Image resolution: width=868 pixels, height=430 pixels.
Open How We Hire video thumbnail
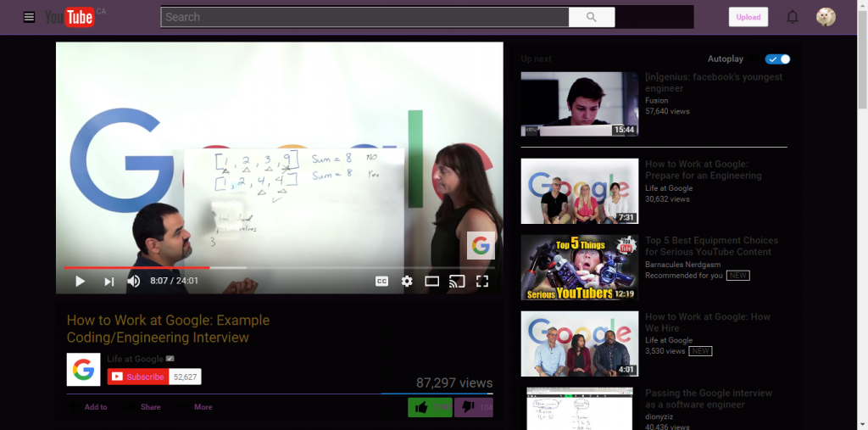pyautogui.click(x=580, y=343)
